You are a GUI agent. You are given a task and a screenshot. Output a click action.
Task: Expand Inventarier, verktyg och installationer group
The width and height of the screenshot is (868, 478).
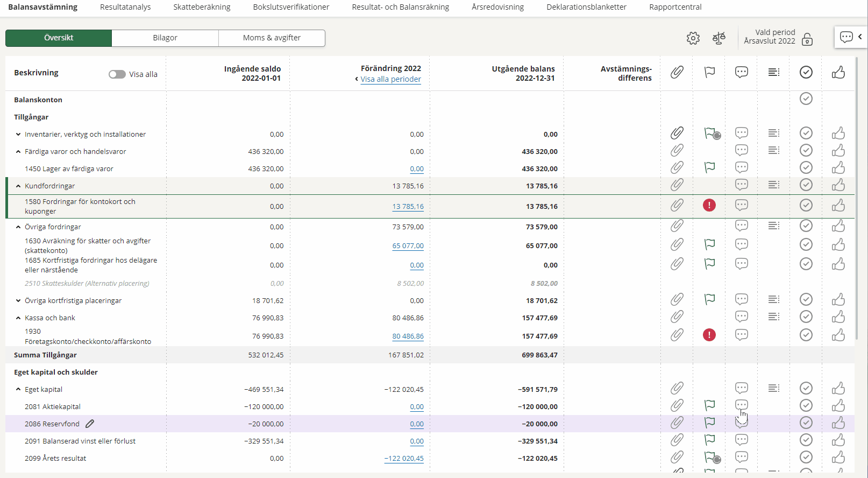pyautogui.click(x=18, y=135)
